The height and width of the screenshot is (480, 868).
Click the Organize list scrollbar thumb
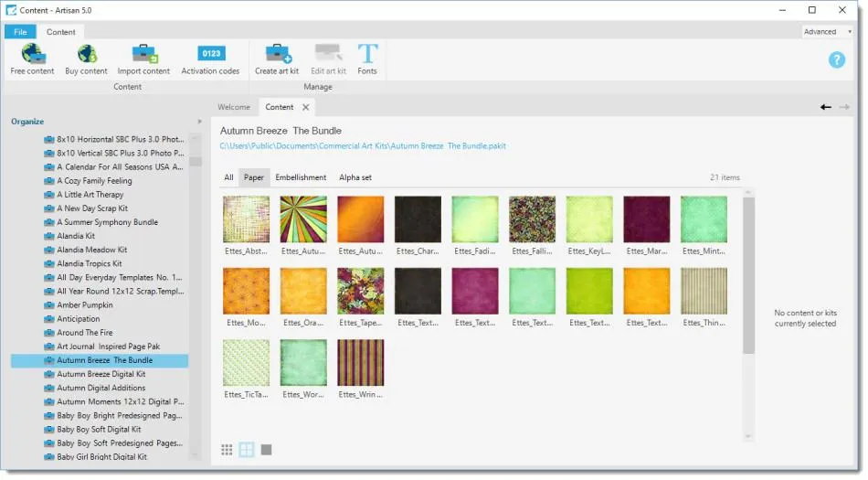(195, 162)
